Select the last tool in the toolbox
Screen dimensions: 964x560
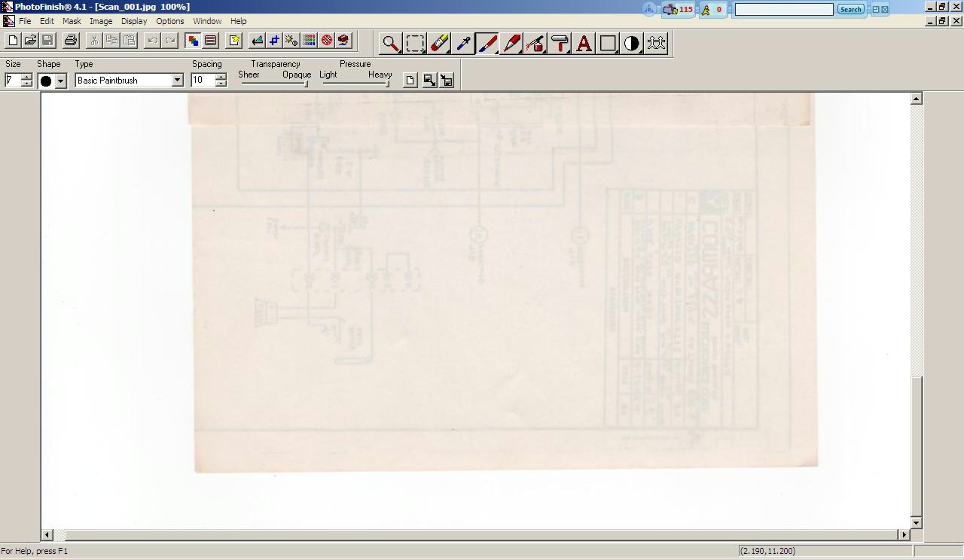click(655, 44)
